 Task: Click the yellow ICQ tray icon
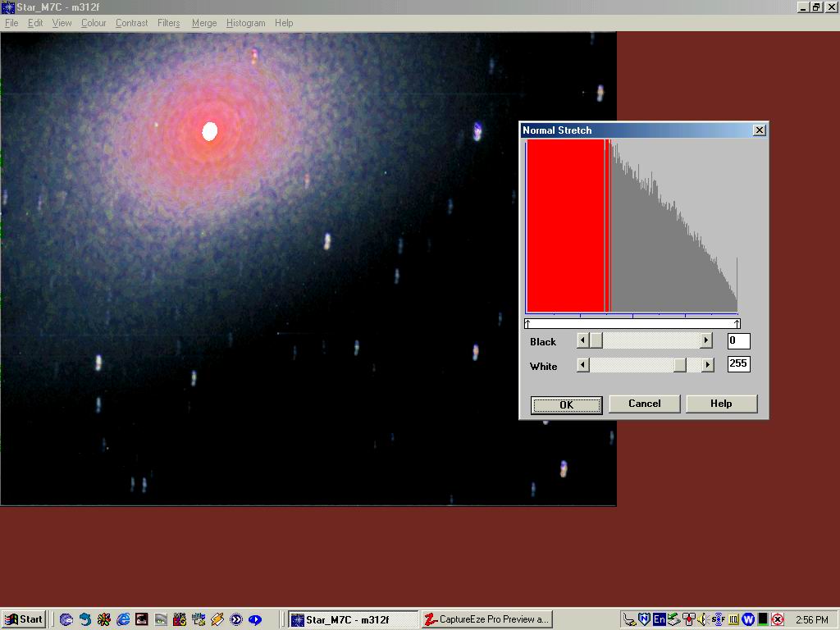click(x=733, y=620)
